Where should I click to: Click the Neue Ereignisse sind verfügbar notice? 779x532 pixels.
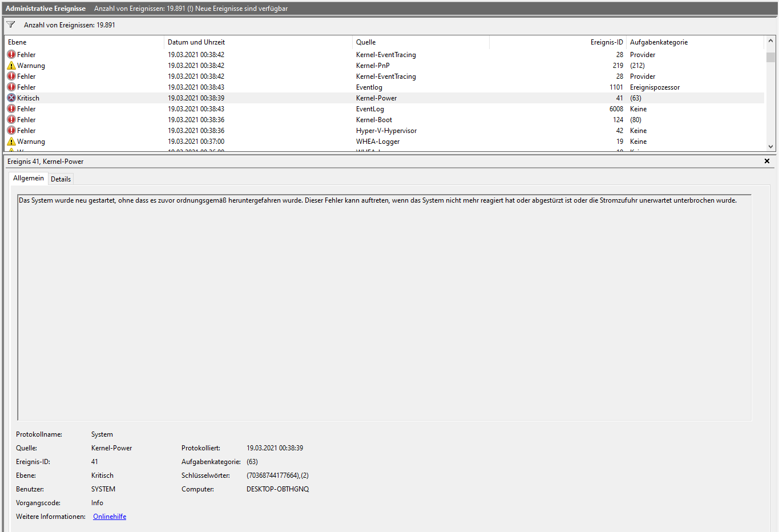[241, 9]
